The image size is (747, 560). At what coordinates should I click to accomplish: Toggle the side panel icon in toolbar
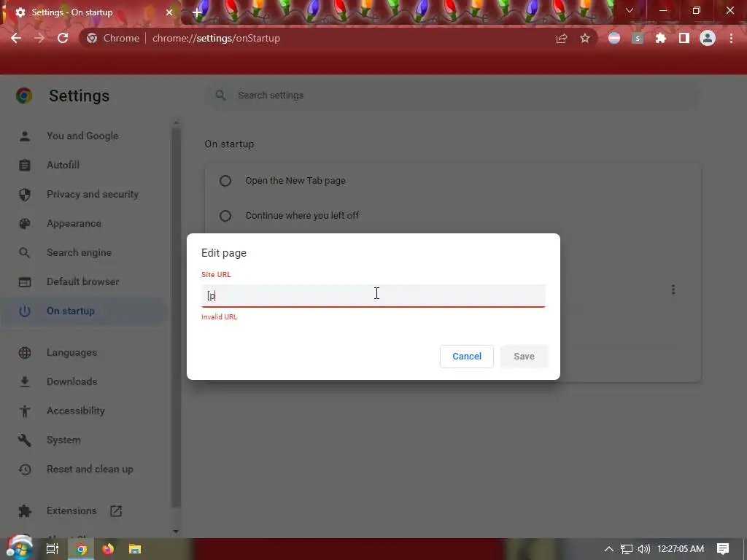pos(684,38)
